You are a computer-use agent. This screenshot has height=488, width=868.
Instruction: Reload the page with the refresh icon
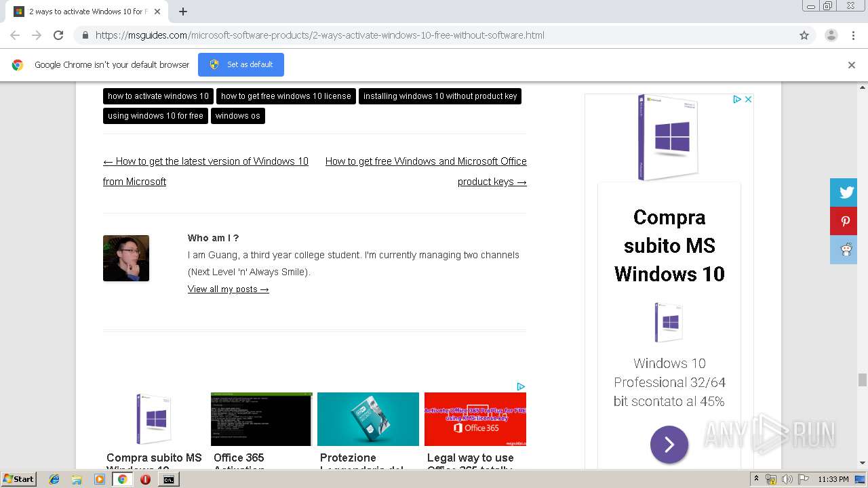58,35
